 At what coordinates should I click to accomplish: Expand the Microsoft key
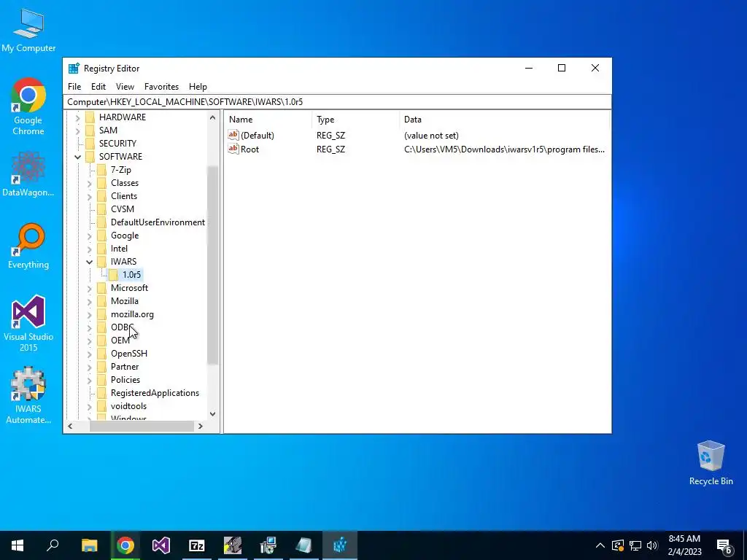90,288
